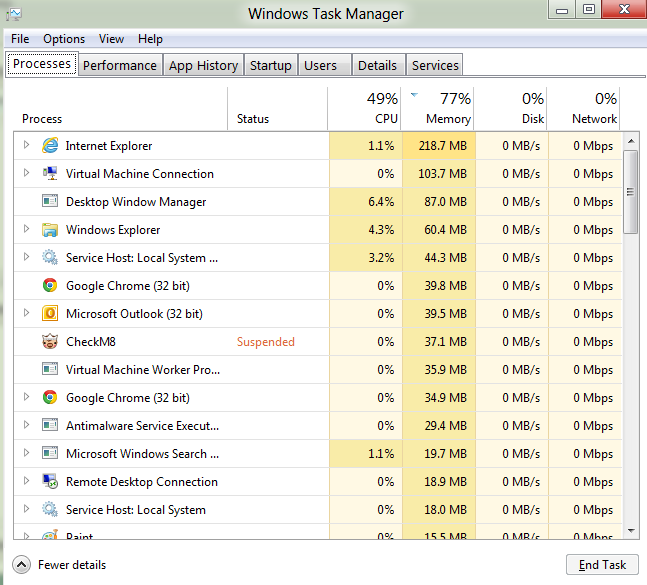Screen dimensions: 647x585
Task: Open the Startup tab
Action: 271,65
